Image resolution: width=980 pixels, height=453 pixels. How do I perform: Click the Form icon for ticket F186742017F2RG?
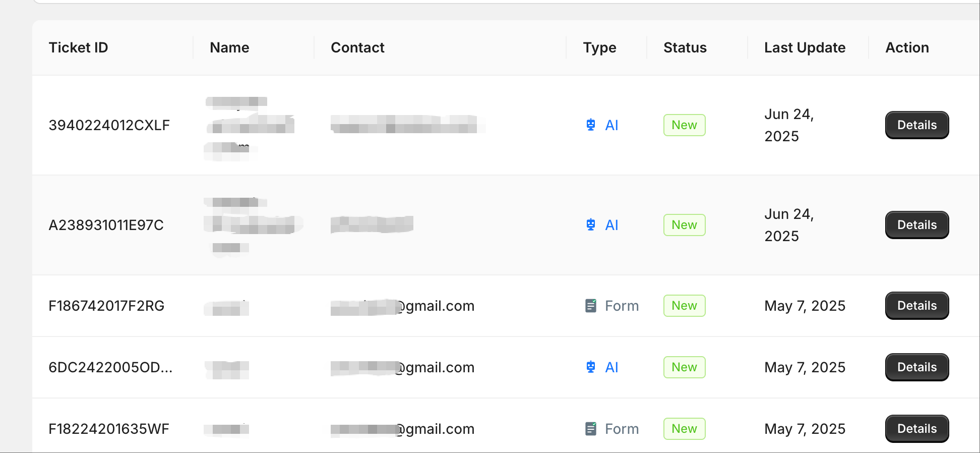(591, 306)
